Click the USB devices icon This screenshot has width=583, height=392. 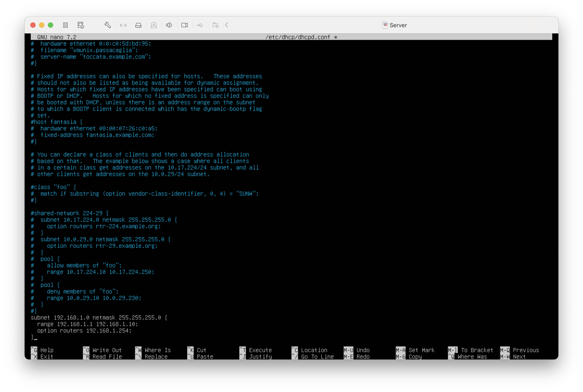tap(200, 25)
